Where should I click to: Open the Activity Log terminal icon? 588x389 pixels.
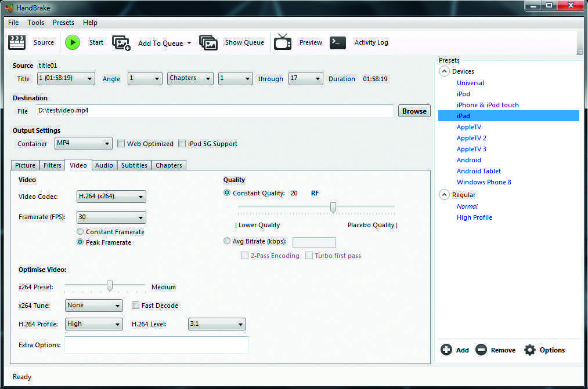click(x=338, y=42)
